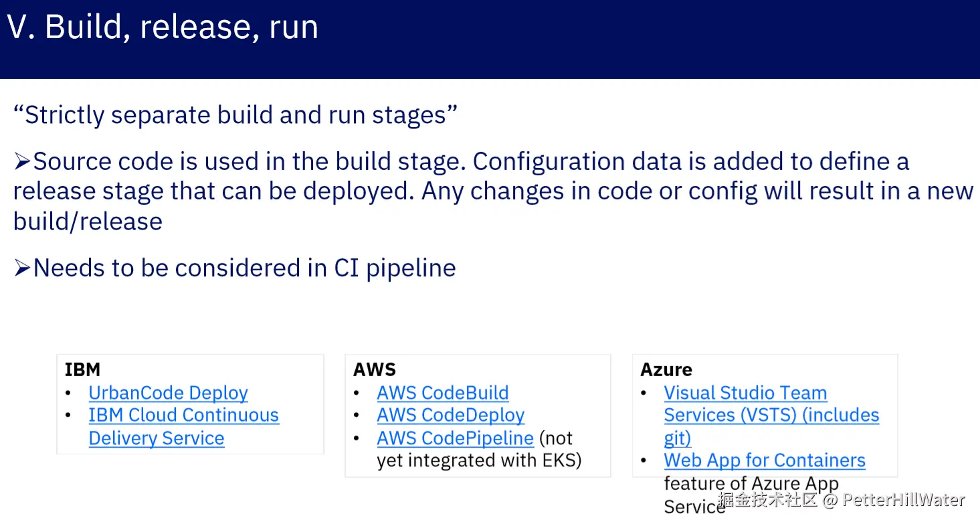This screenshot has width=980, height=524.
Task: Click the bullet dot beside UrbanCode Deploy
Action: click(69, 394)
